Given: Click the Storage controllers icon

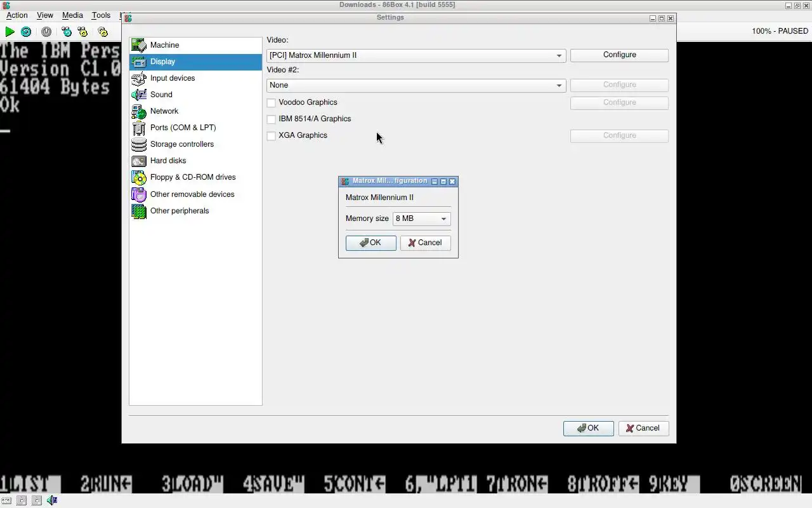Looking at the screenshot, I should pyautogui.click(x=139, y=144).
